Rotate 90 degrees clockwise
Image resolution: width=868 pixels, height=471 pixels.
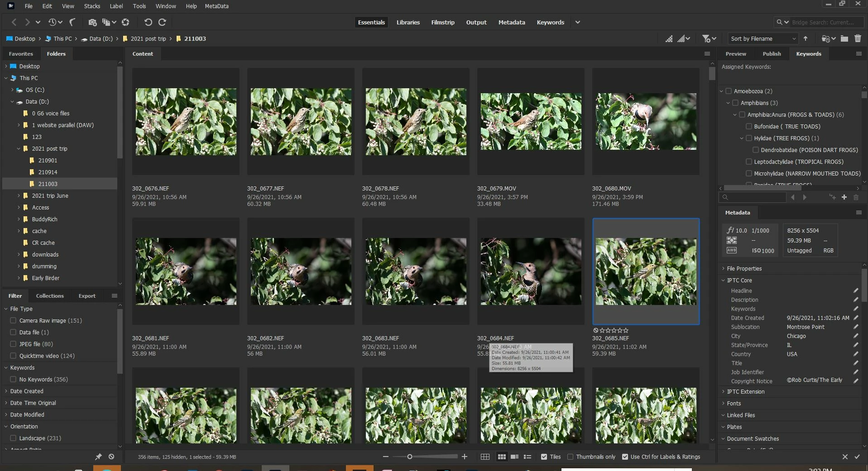[x=162, y=22]
